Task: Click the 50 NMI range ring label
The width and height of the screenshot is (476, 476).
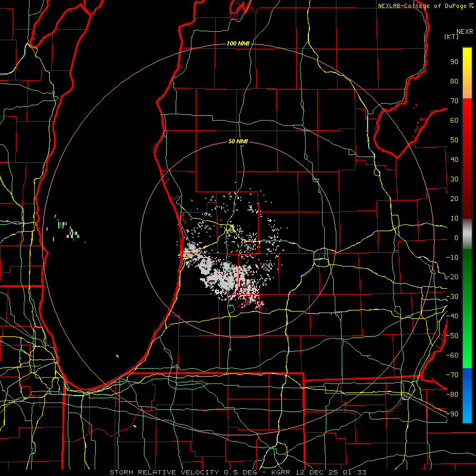Action: tap(238, 141)
